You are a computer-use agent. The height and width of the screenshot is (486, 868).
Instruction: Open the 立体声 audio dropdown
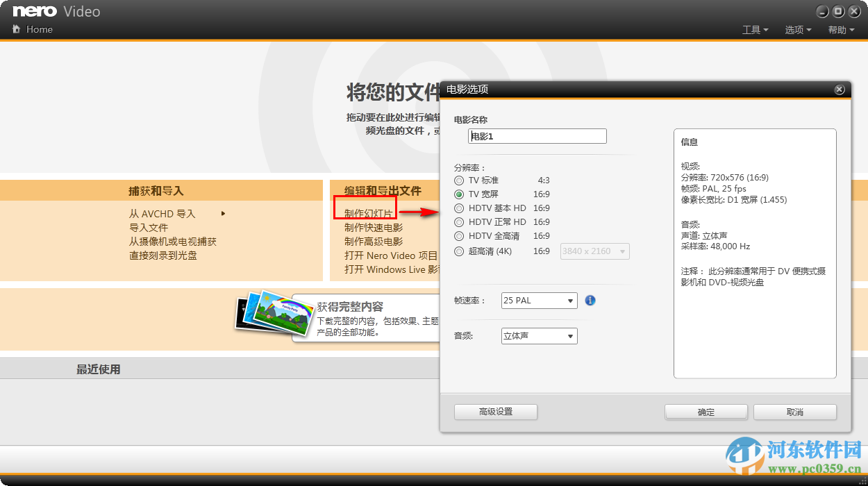click(539, 335)
